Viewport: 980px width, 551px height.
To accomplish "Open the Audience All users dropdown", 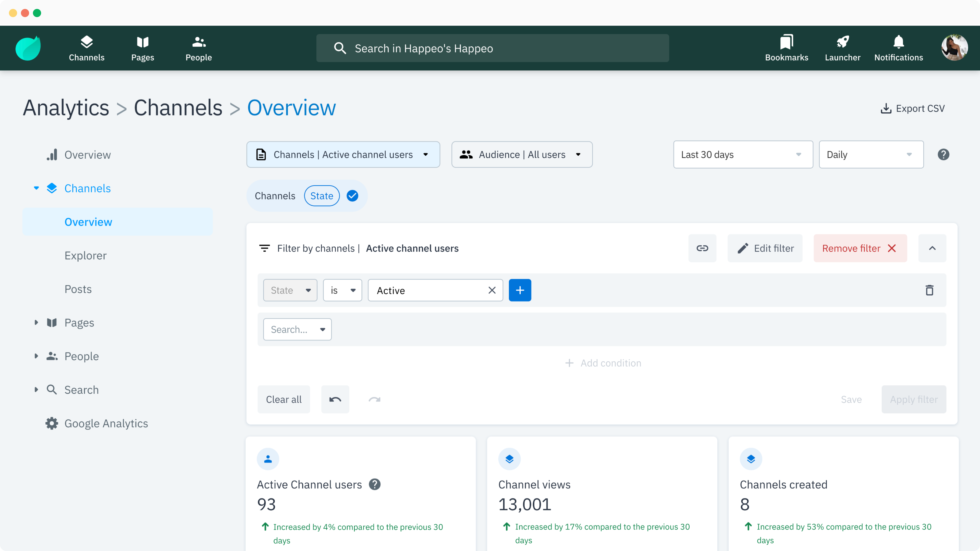I will [x=522, y=154].
